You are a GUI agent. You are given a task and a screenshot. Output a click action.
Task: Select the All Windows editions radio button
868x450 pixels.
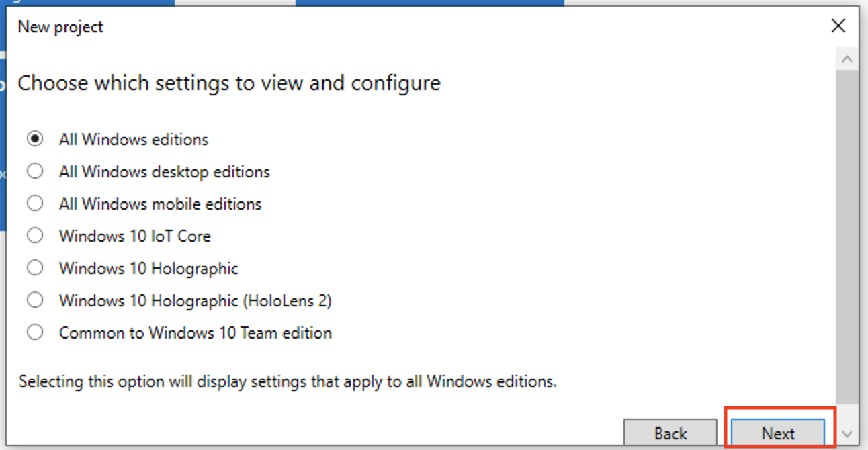[35, 139]
